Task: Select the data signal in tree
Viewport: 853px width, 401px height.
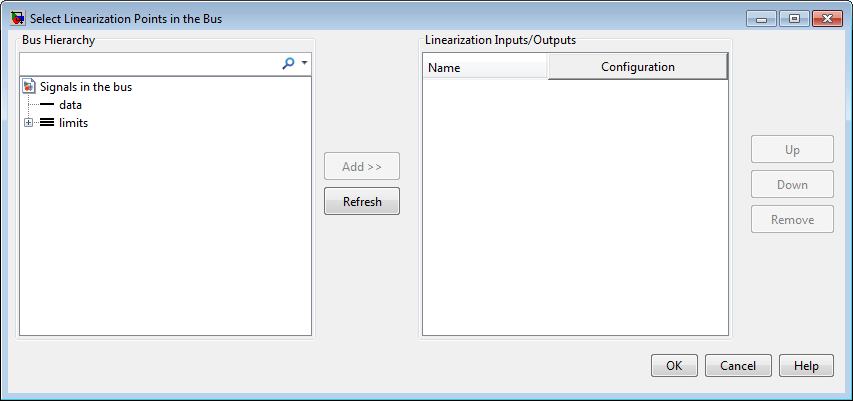Action: pos(70,105)
